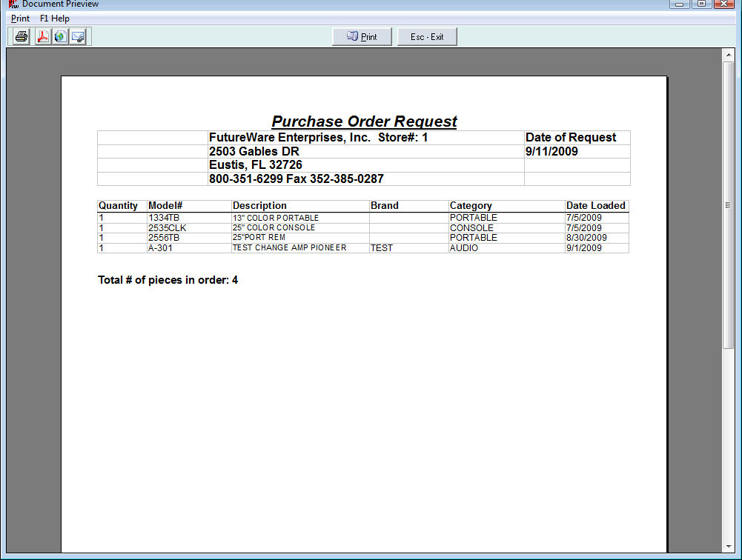Click the model number 2535CLK cell
The image size is (742, 560).
tap(167, 228)
